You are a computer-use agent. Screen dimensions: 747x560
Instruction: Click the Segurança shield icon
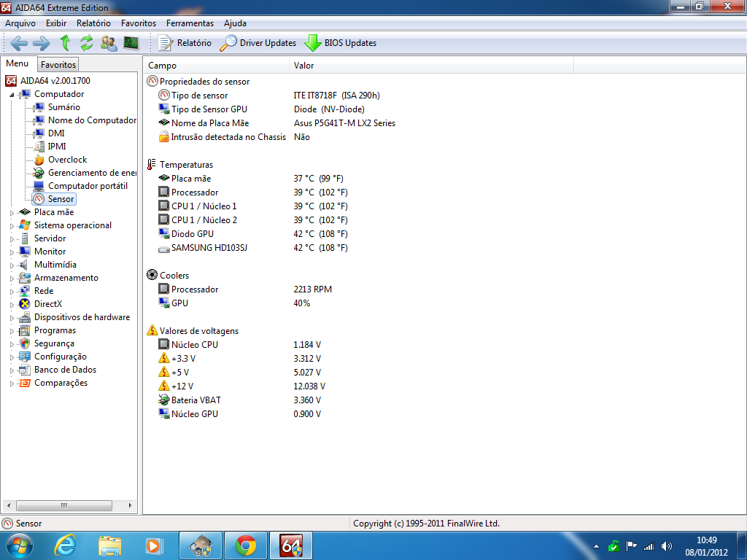tap(25, 343)
